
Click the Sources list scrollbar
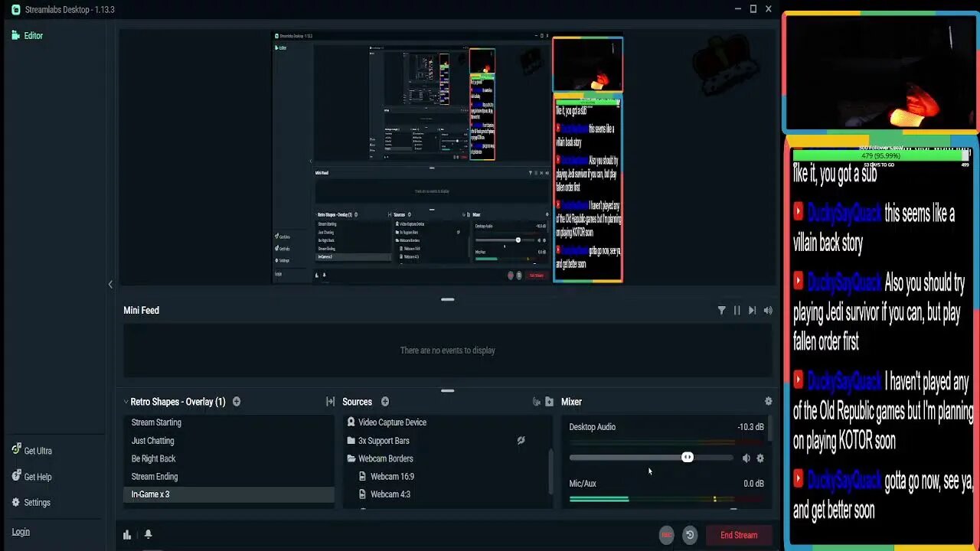point(550,471)
